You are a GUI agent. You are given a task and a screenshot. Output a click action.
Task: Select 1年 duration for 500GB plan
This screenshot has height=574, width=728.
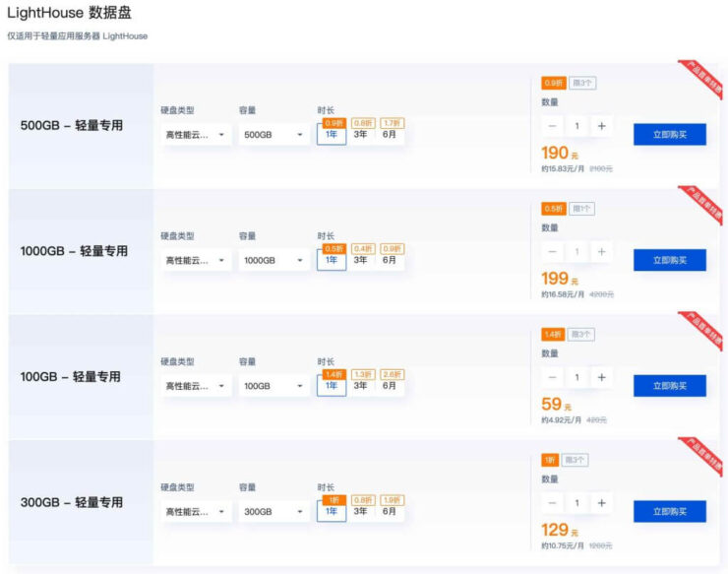pyautogui.click(x=332, y=134)
